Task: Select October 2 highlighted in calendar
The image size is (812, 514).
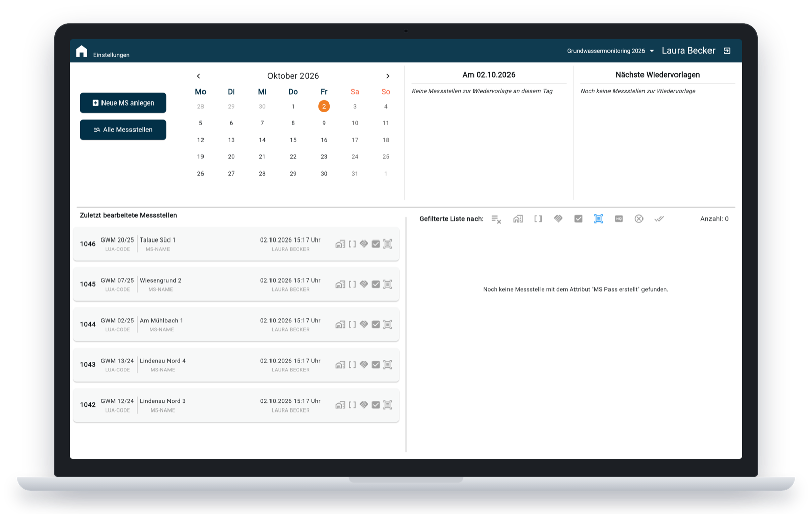Action: (x=324, y=106)
